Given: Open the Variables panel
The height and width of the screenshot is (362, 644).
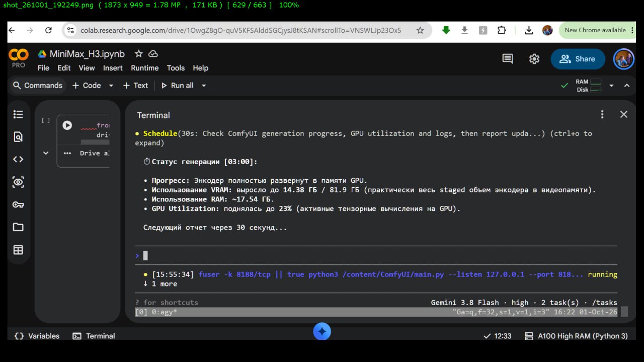Looking at the screenshot, I should (x=37, y=336).
